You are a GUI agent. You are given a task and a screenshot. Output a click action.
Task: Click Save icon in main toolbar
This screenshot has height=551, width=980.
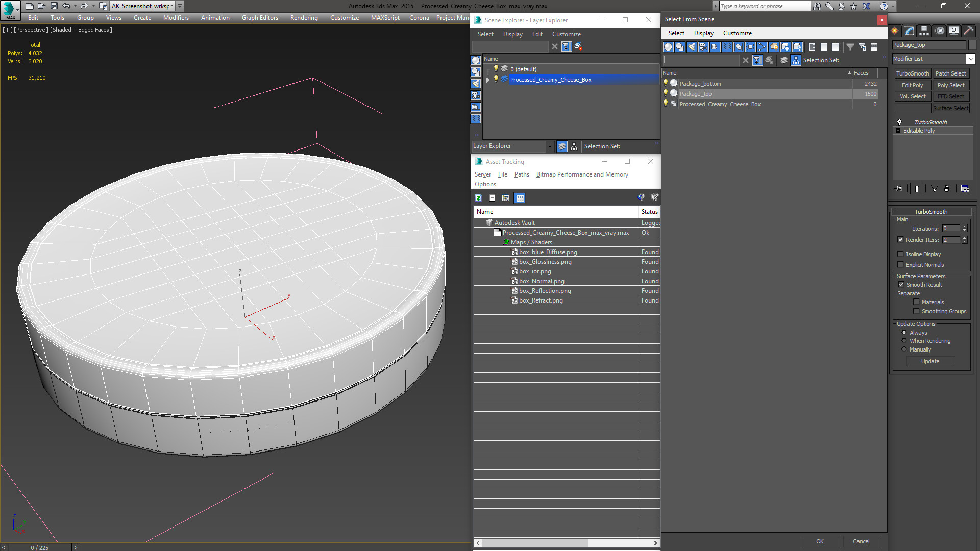tap(54, 6)
